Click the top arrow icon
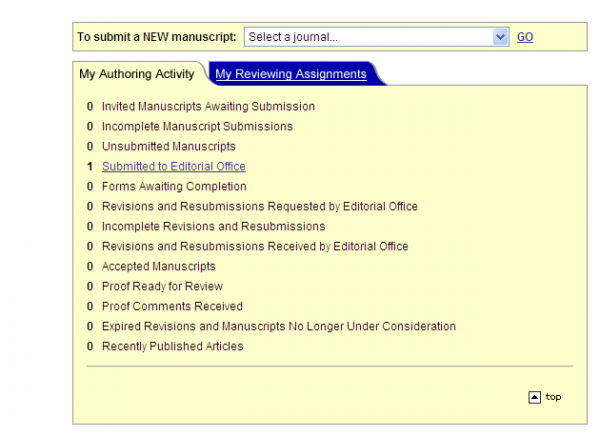600x436 pixels. tap(535, 397)
